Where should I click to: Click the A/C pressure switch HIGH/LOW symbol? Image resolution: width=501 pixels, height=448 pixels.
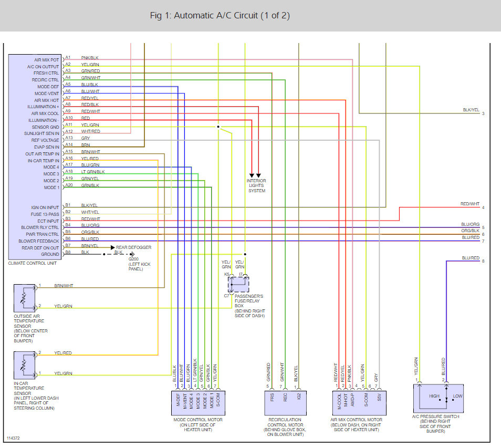click(439, 399)
